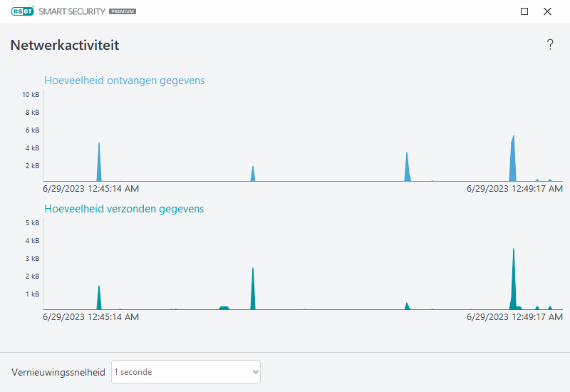This screenshot has height=392, width=570.
Task: Click the tallest peak in received data graph
Action: click(512, 160)
